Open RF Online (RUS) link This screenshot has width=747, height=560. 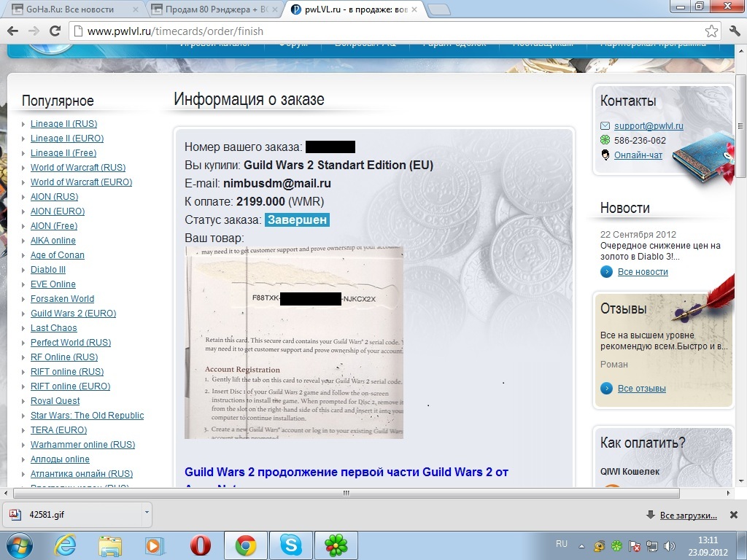point(64,357)
